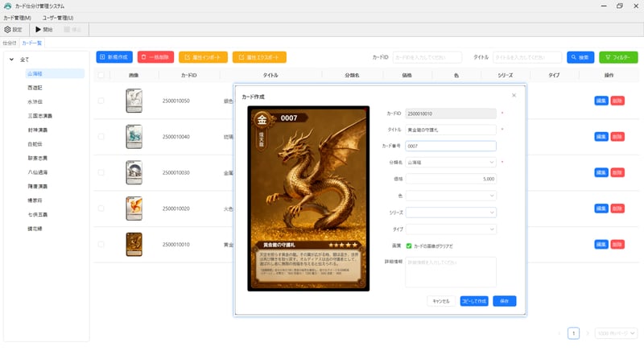Open the 分類名 dropdown in dialog
Image resolution: width=644 pixels, height=351 pixels.
(451, 162)
